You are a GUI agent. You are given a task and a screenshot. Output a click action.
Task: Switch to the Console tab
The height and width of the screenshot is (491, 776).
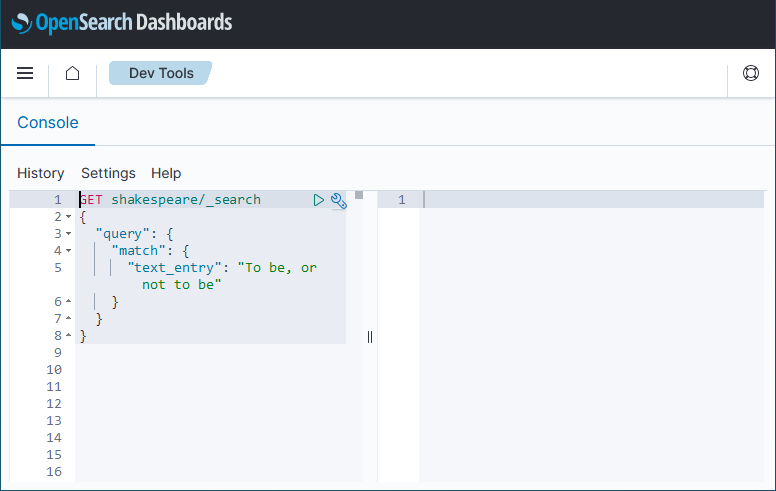click(48, 123)
